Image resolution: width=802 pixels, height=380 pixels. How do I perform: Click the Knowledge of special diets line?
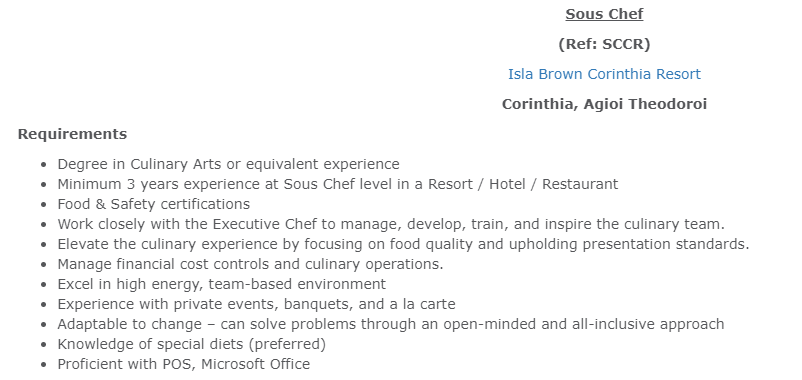pos(191,344)
